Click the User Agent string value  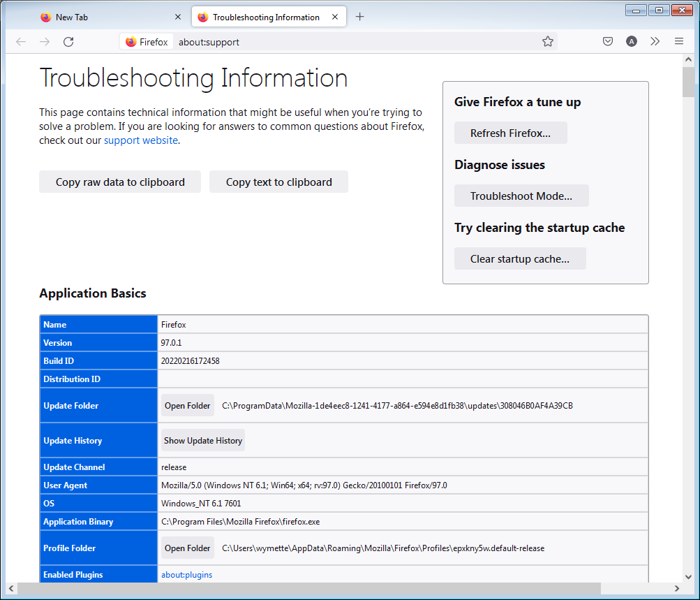[x=304, y=485]
